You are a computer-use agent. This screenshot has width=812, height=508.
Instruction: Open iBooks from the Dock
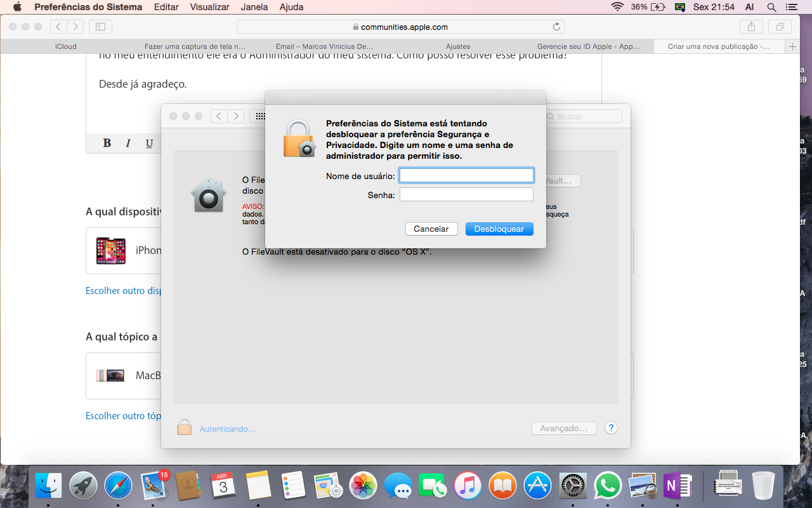(x=503, y=486)
